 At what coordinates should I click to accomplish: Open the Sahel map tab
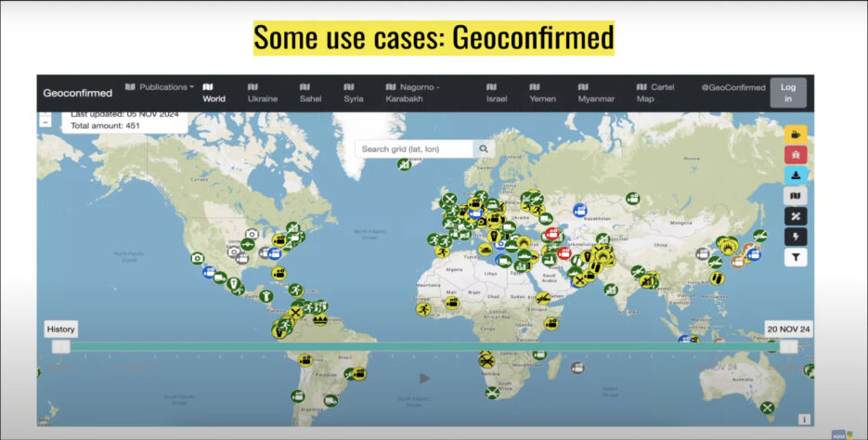[310, 93]
